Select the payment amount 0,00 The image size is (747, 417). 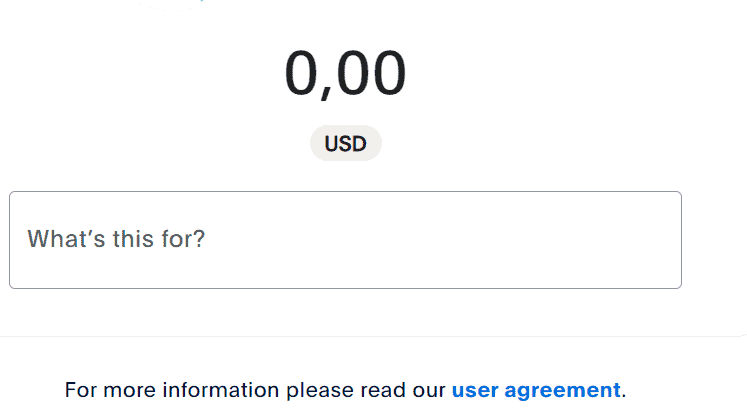point(345,75)
